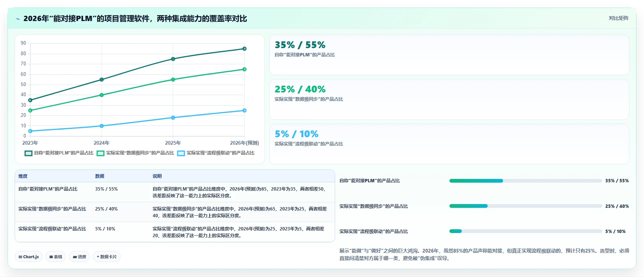644x277 pixels.
Task: Click the 2025年 x-axis label
Action: [x=173, y=143]
